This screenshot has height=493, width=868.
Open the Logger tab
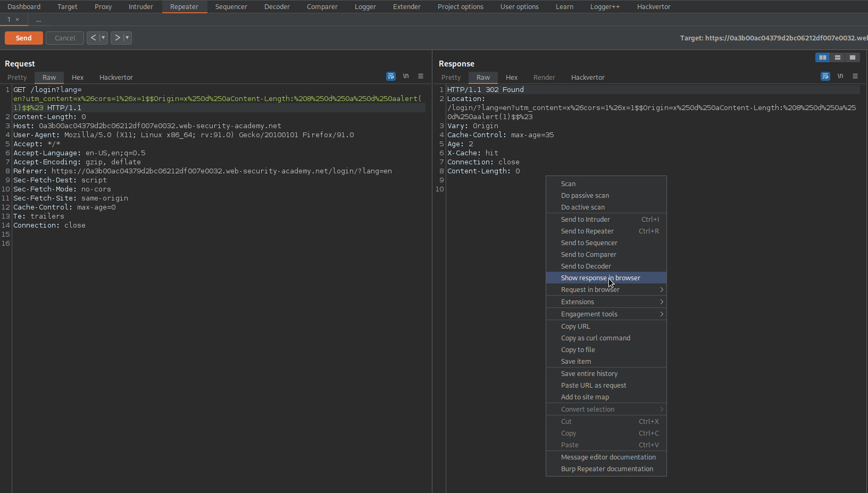tap(365, 7)
